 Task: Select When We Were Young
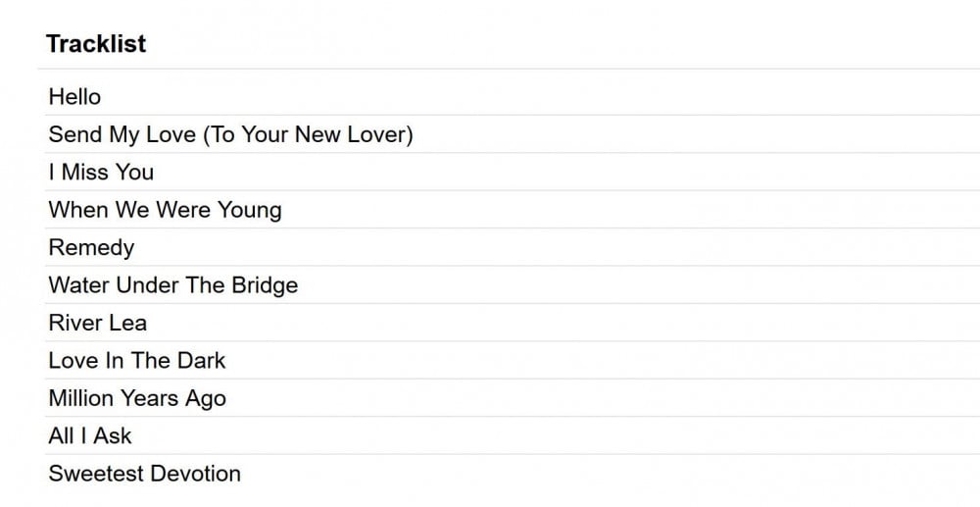point(165,210)
